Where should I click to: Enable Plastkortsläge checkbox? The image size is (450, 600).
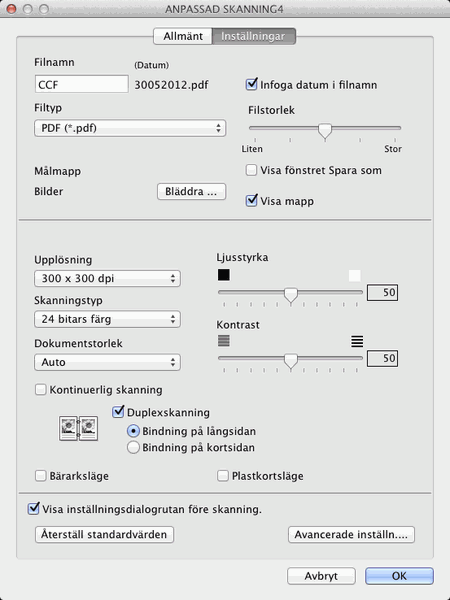coord(223,476)
